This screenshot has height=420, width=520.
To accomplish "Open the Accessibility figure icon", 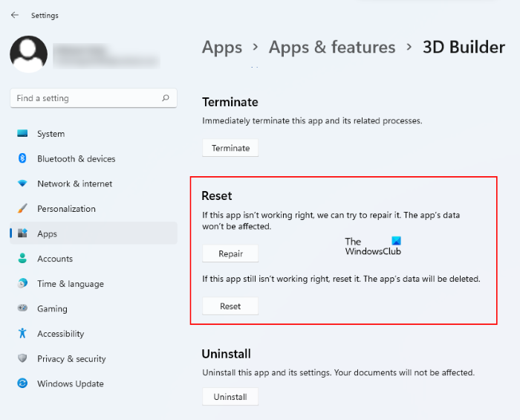I will tap(22, 334).
